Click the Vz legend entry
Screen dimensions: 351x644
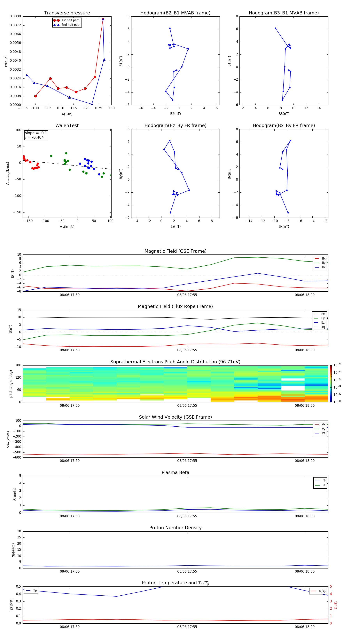[320, 433]
